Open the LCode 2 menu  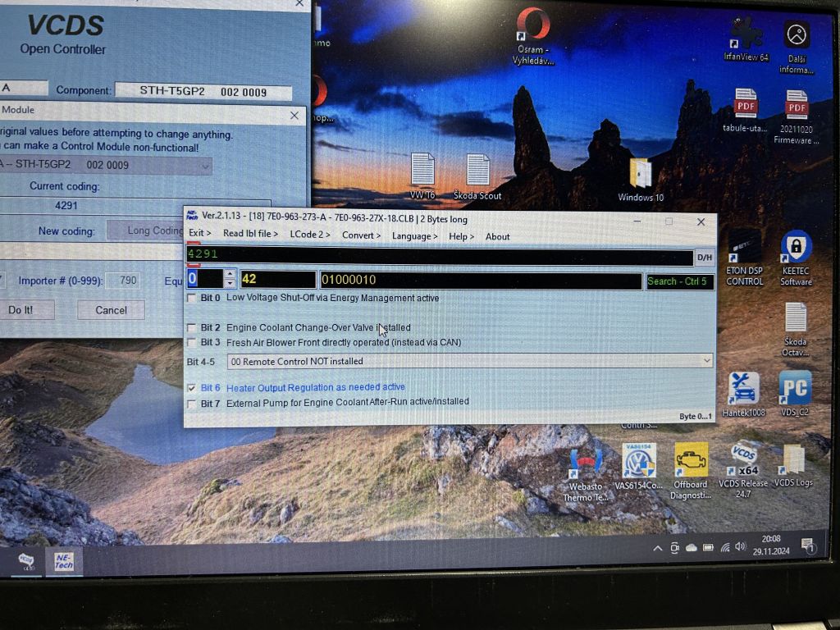tap(310, 235)
